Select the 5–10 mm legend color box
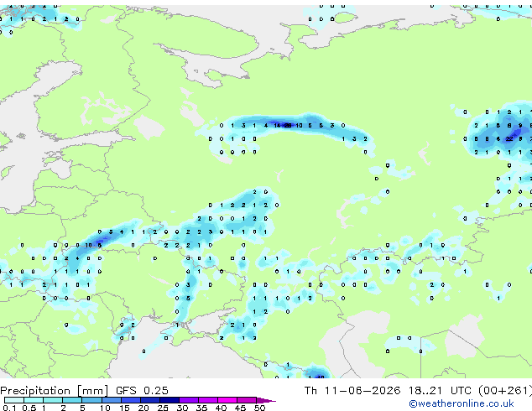 tap(91, 400)
